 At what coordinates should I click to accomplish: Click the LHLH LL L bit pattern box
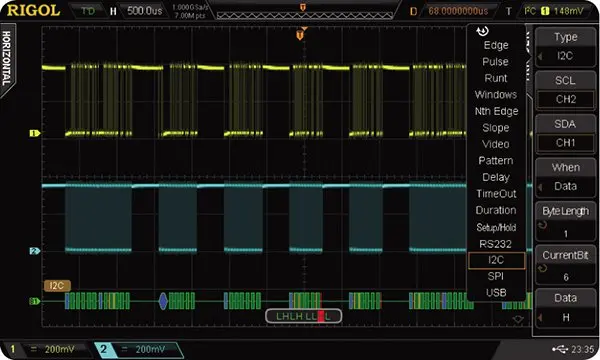(303, 316)
